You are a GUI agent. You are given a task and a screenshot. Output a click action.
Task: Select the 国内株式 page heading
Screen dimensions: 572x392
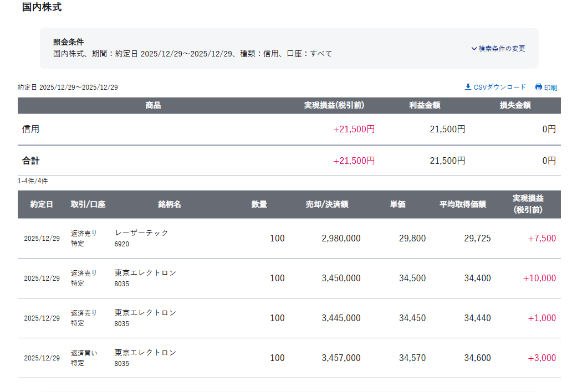[42, 8]
